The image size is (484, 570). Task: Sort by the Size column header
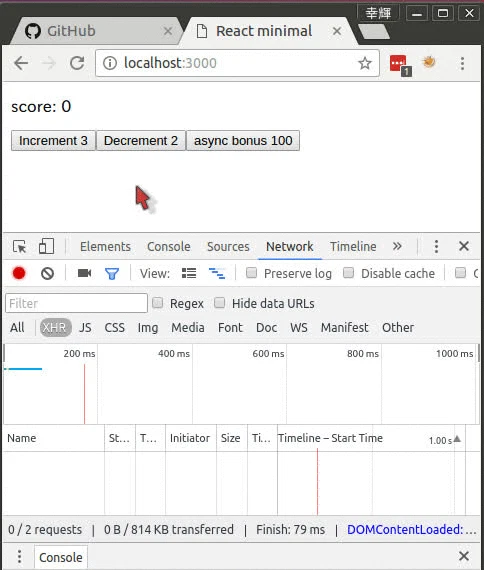pyautogui.click(x=232, y=438)
